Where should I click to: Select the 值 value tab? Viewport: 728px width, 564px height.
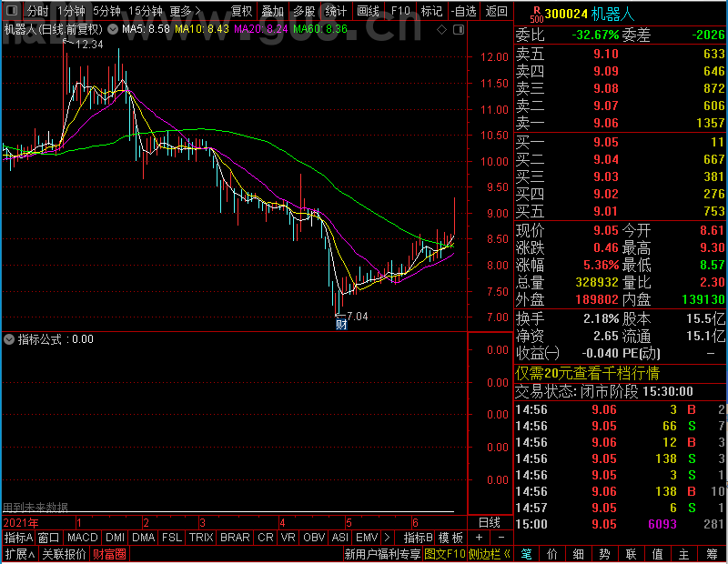click(657, 554)
